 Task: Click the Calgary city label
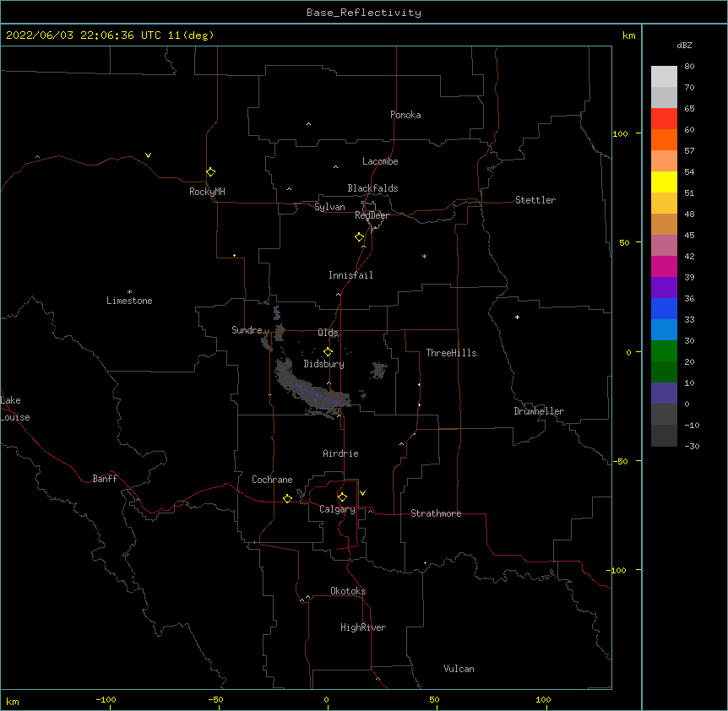(x=338, y=509)
